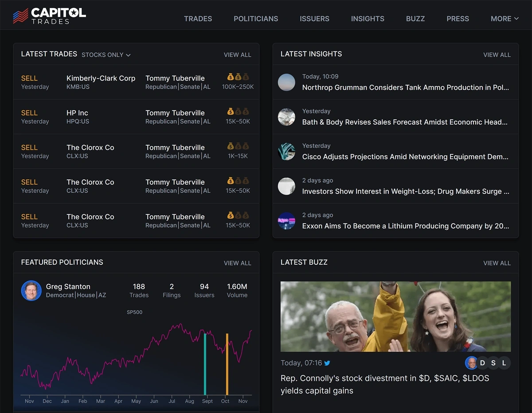532x413 pixels.
Task: Read Bath & Body sales forecast article
Action: (x=405, y=122)
